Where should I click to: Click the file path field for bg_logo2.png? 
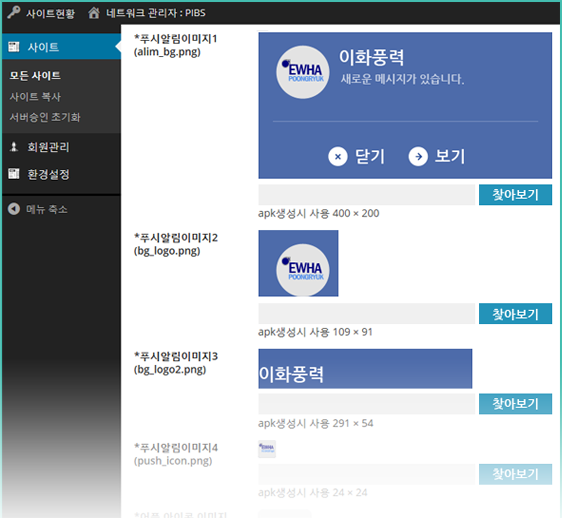[367, 404]
